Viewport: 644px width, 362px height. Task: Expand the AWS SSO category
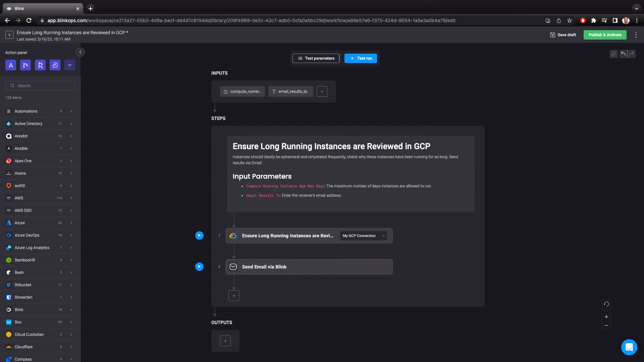(39, 210)
